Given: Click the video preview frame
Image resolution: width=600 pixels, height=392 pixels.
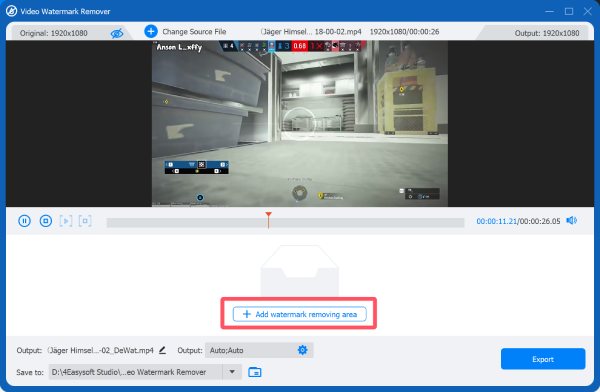Looking at the screenshot, I should [x=300, y=124].
